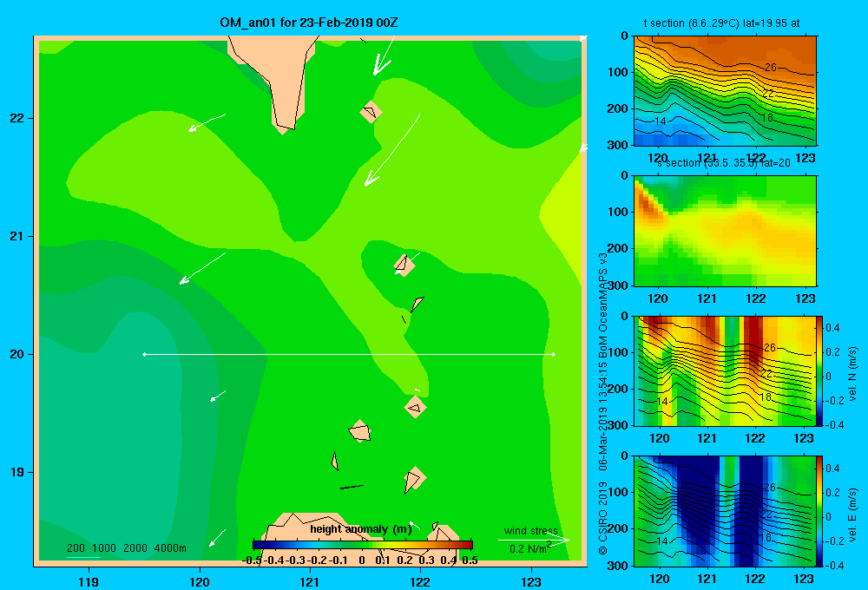Viewport: 868px width, 590px height.
Task: Click the long wind arrow near 122E 21.5N
Action: [392, 150]
